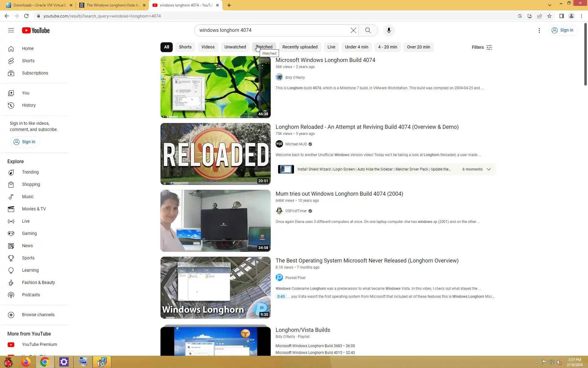Image resolution: width=588 pixels, height=368 pixels.
Task: Toggle the Over 20 min filter chip
Action: pos(418,47)
